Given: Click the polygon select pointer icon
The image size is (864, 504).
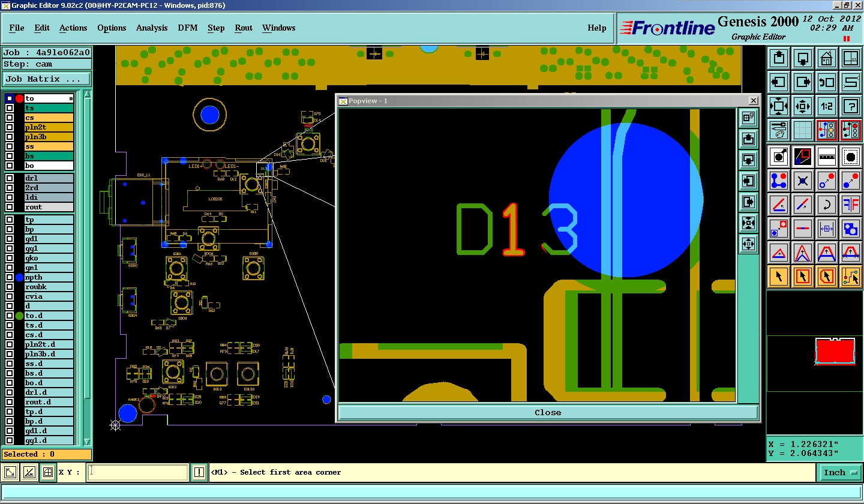Looking at the screenshot, I should point(827,277).
